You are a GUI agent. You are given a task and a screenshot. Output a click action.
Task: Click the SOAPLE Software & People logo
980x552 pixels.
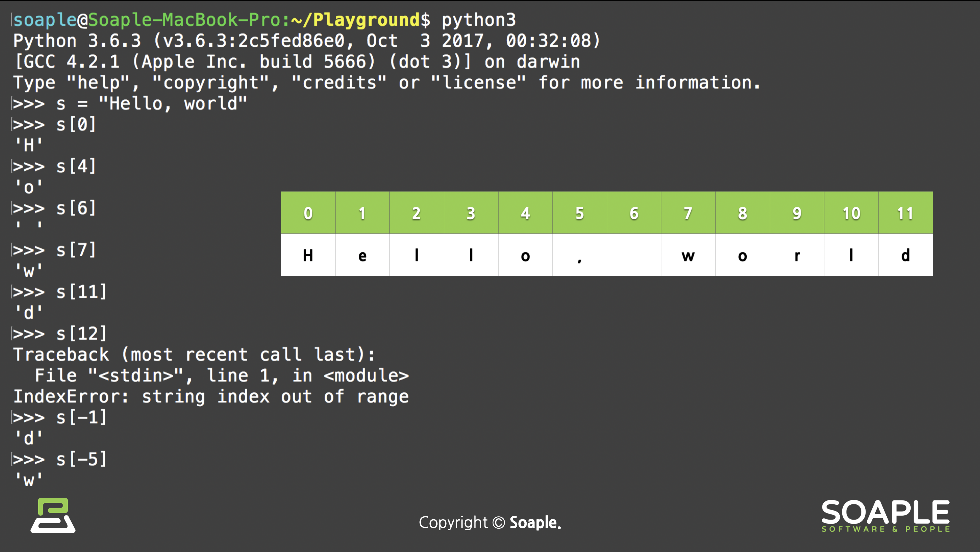click(885, 516)
